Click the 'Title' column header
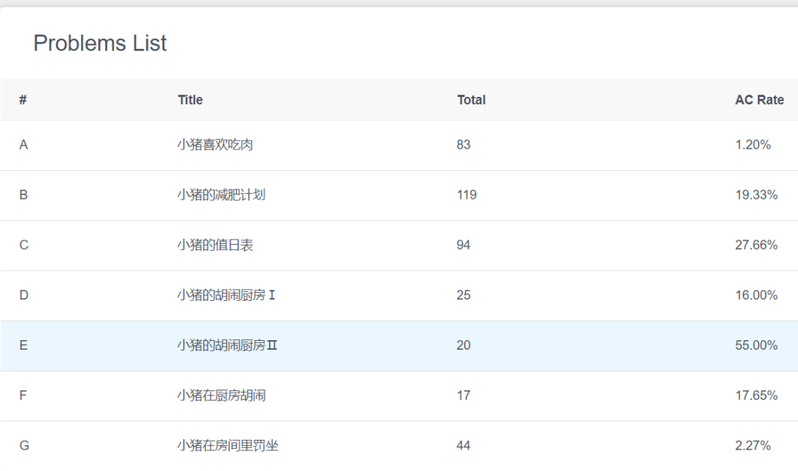 pyautogui.click(x=190, y=100)
